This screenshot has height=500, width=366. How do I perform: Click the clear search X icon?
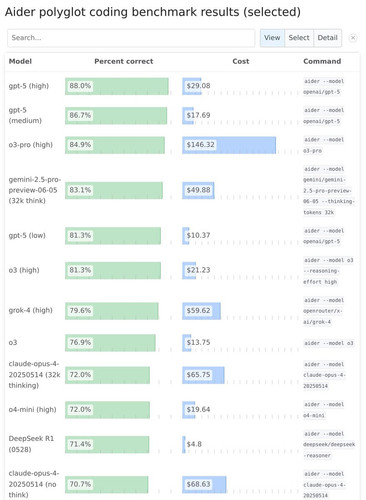click(353, 38)
